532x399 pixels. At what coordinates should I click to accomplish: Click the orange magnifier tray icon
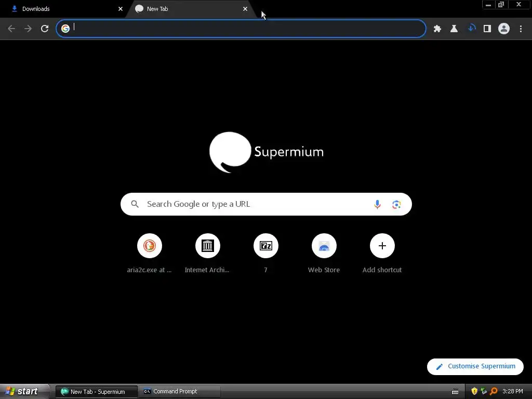click(494, 391)
